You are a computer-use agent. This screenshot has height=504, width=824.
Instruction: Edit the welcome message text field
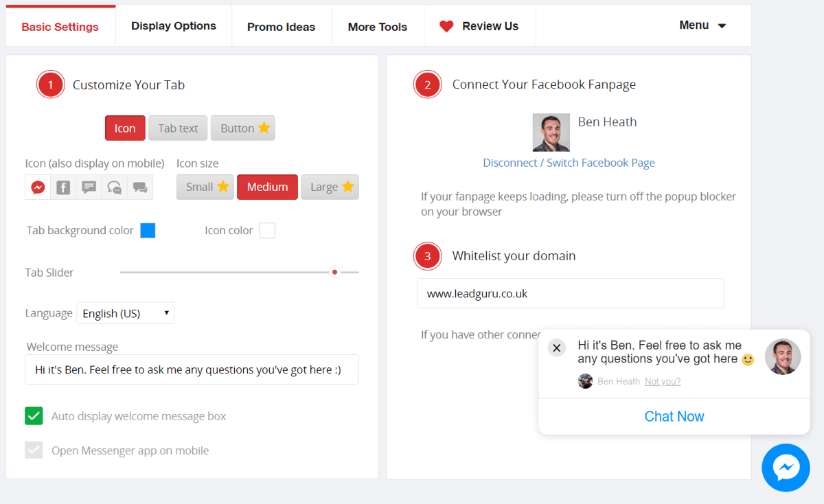[192, 369]
